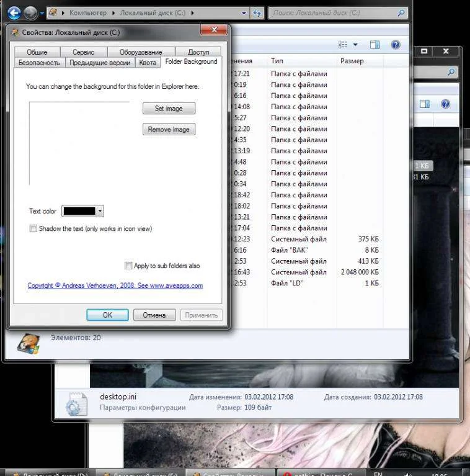The height and width of the screenshot is (476, 470).
Task: Open the Text color dropdown arrow
Action: point(100,211)
